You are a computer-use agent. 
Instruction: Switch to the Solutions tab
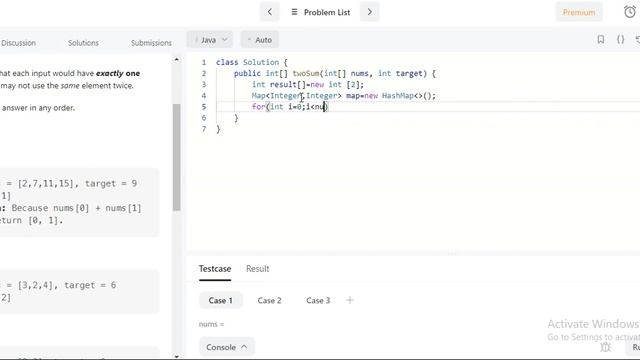83,43
